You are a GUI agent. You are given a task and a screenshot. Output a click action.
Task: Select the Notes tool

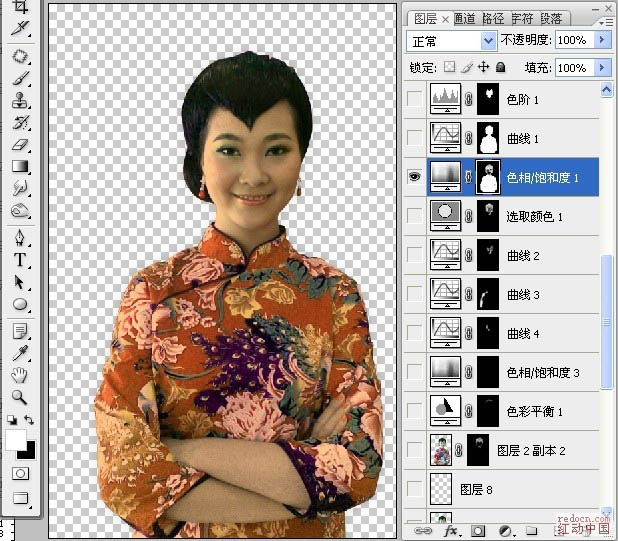pos(20,331)
